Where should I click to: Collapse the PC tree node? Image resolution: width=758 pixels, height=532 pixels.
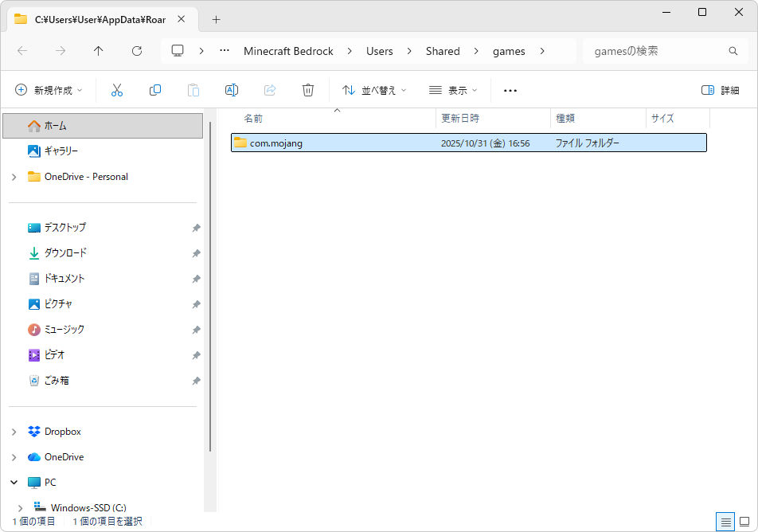14,483
